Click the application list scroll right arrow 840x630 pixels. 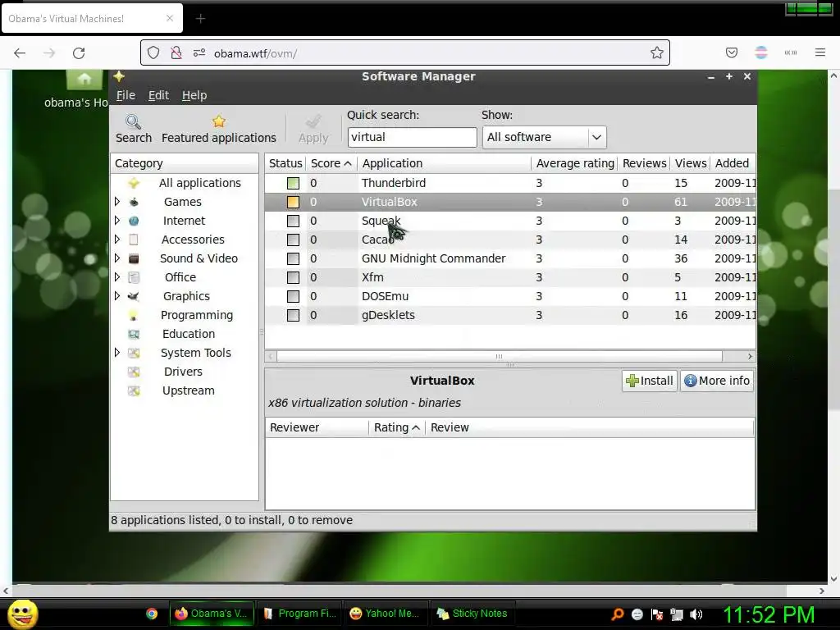(750, 356)
